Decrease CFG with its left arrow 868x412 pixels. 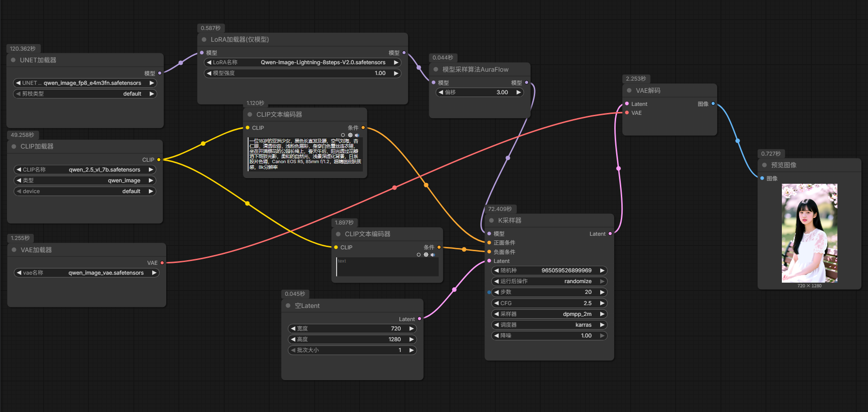(x=496, y=303)
